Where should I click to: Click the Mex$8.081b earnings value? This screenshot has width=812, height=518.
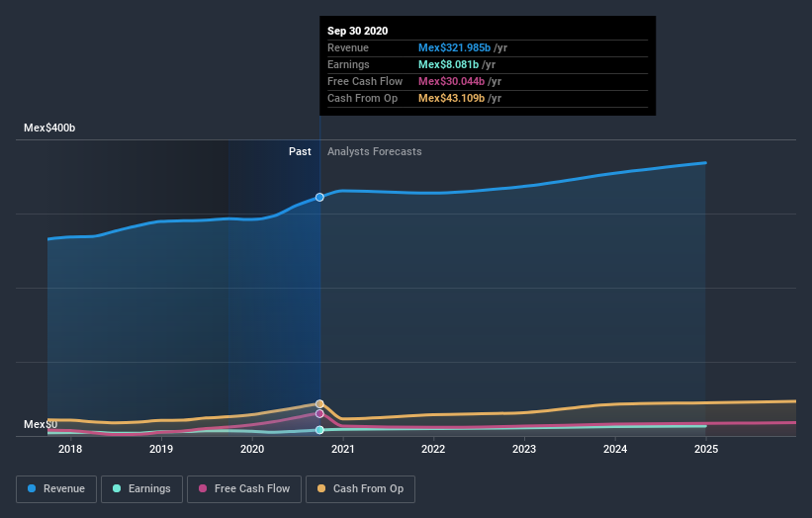448,64
